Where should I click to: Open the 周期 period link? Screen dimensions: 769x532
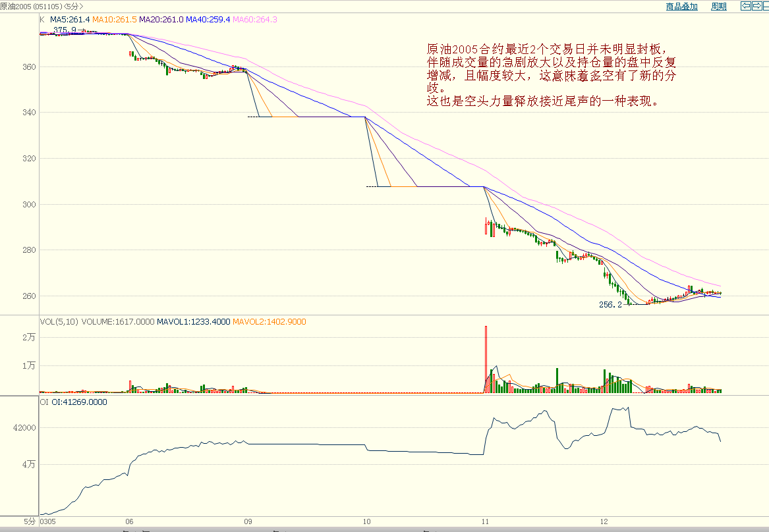pos(718,7)
